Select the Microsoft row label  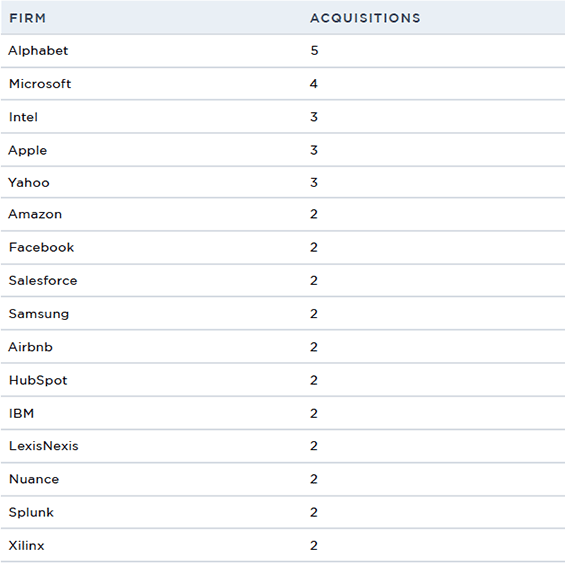(x=40, y=84)
